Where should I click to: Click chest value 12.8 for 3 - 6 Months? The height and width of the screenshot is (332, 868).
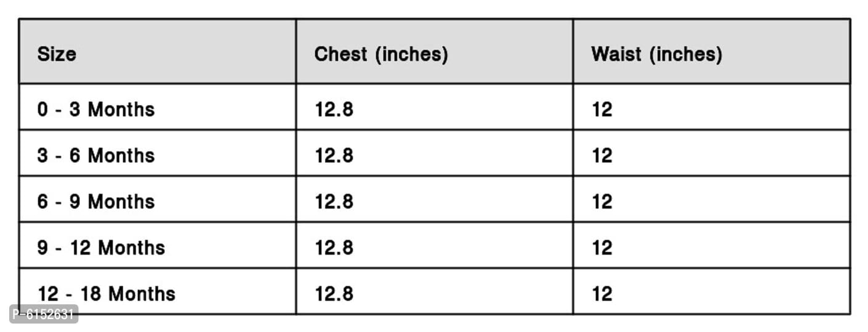coord(334,156)
